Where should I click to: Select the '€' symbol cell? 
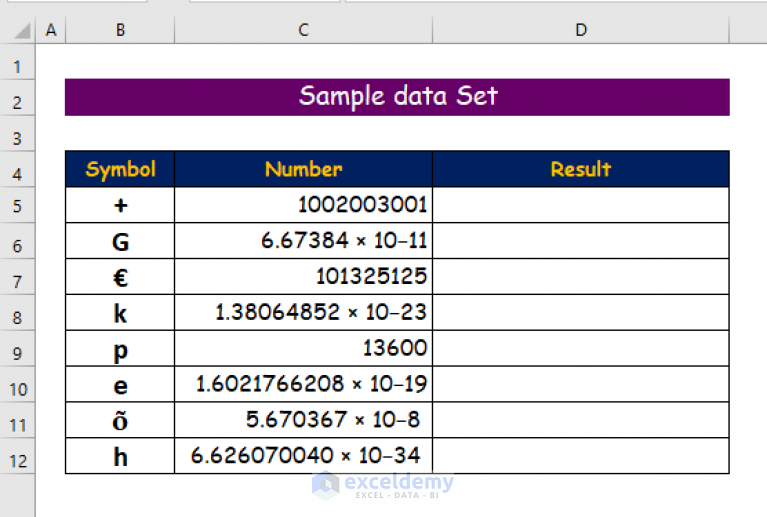click(x=120, y=276)
